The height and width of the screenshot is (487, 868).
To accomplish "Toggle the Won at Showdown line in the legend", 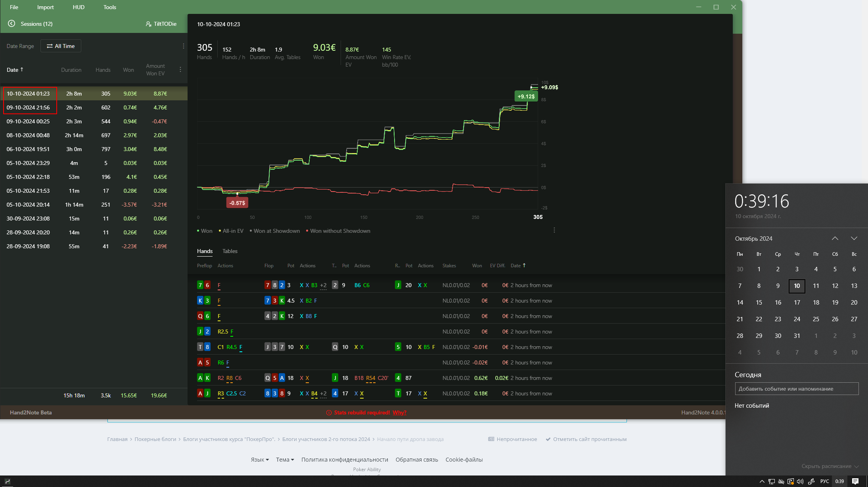I will click(x=274, y=231).
